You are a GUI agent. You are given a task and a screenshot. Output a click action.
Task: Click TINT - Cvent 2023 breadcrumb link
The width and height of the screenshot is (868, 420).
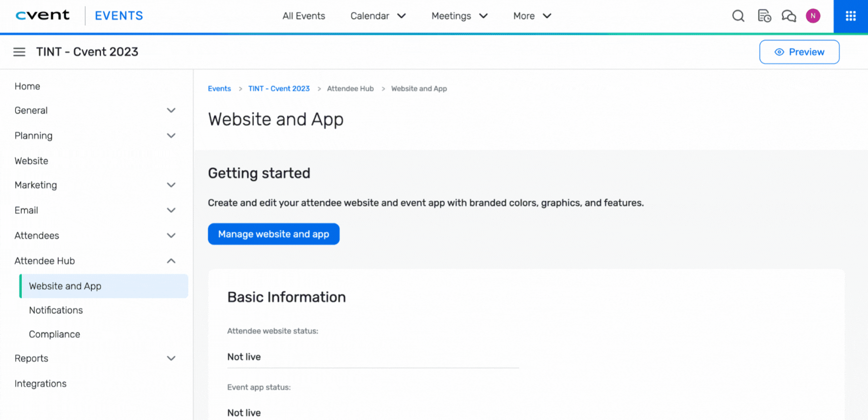point(279,88)
